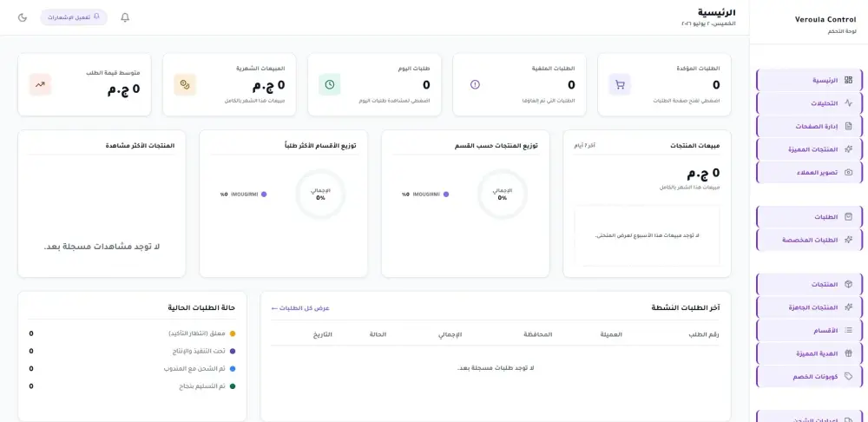Open the متوسط قيمة الطلب stats card
This screenshot has width=868, height=422.
84,85
